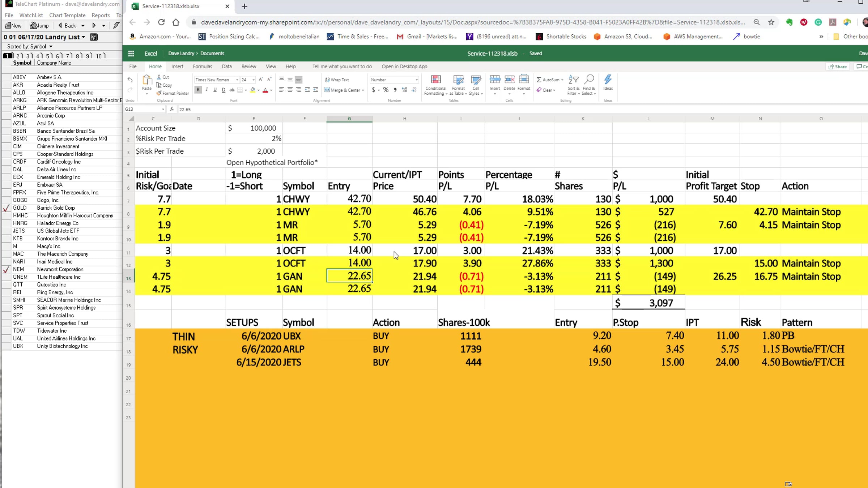This screenshot has height=488, width=868.
Task: Apply strikethrough formatting
Action: pos(232,90)
